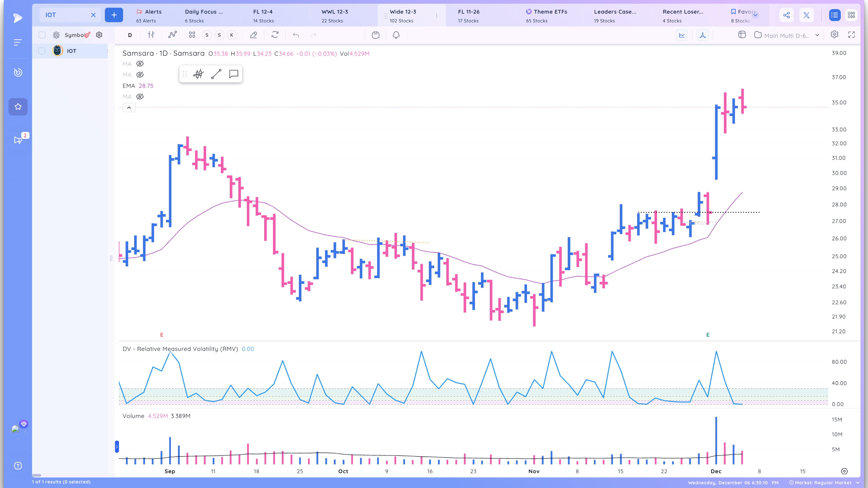Change the chart bar style
Viewport: 868px width, 488px height.
151,35
